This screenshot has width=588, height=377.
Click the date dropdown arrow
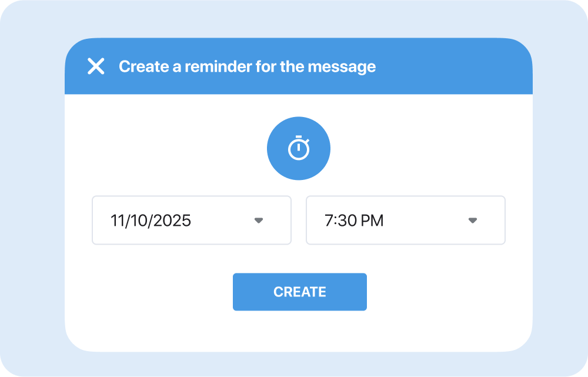click(259, 221)
